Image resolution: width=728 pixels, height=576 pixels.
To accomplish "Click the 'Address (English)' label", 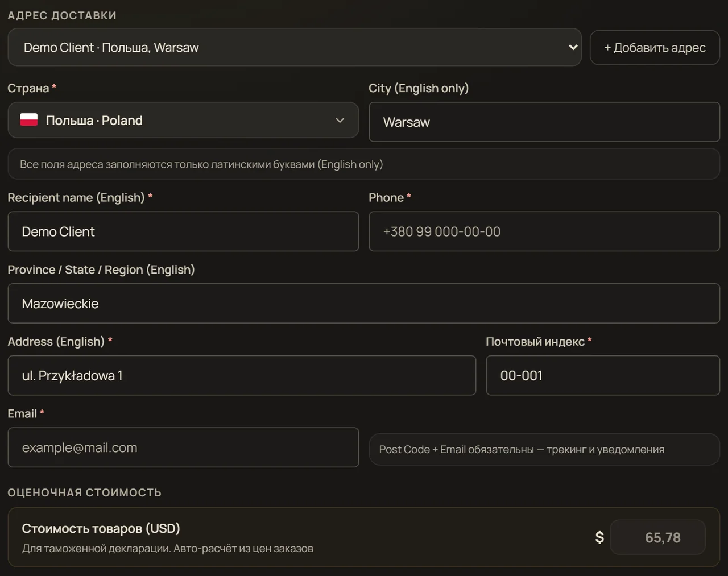I will point(56,341).
